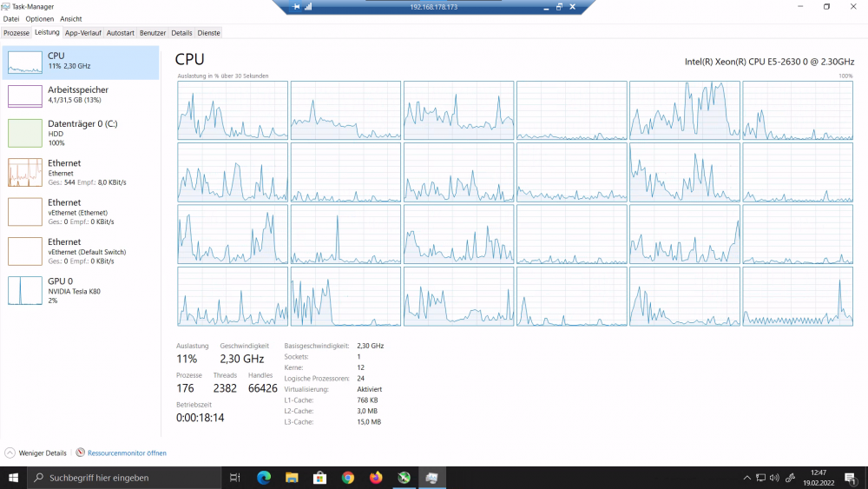Screen dimensions: 868x489
Task: Open the Ansicht menu
Action: click(71, 19)
